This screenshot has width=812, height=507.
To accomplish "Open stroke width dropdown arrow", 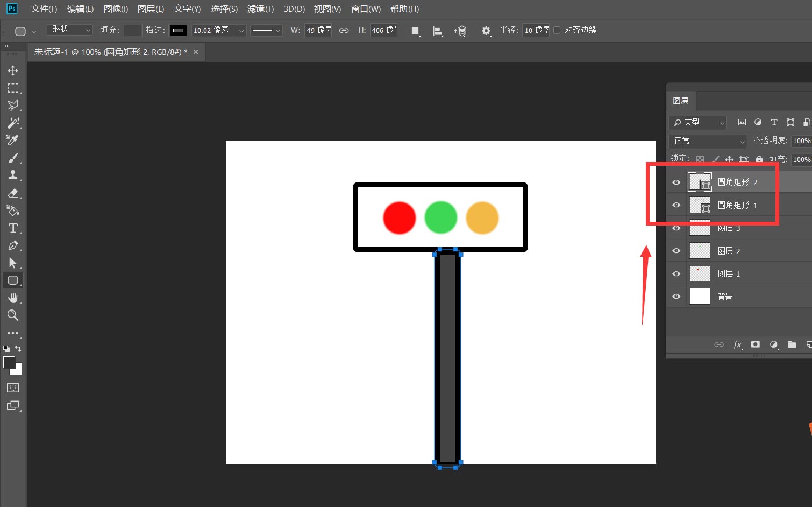I will 241,31.
